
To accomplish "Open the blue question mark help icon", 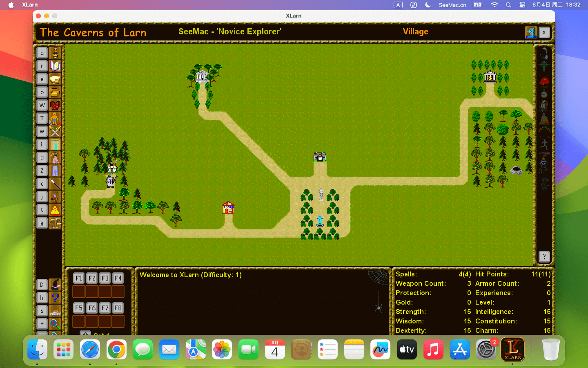I will 55,298.
